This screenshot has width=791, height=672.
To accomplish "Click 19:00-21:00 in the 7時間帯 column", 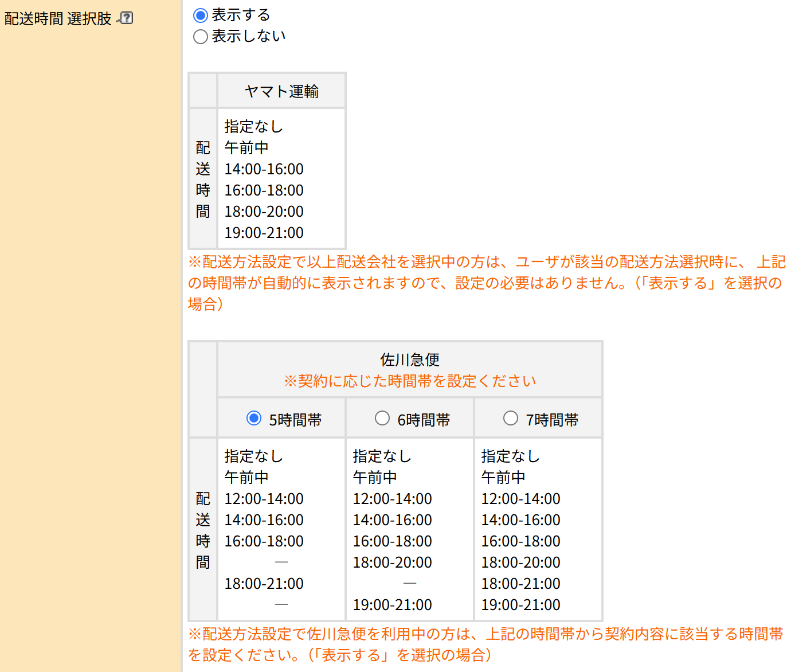I will click(x=520, y=604).
